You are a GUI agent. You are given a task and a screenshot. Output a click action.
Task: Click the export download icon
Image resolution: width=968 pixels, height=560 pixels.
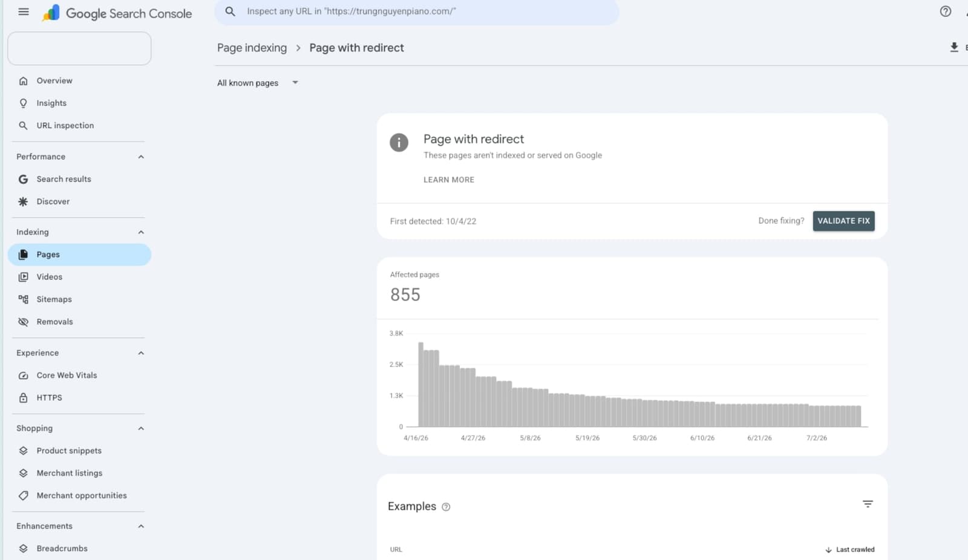coord(954,47)
